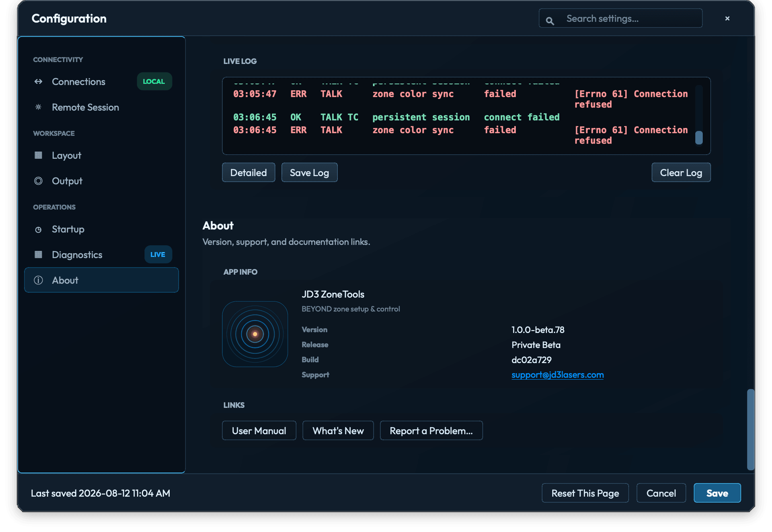This screenshot has width=772, height=532.
Task: Focus the Search settings field
Action: pos(620,18)
